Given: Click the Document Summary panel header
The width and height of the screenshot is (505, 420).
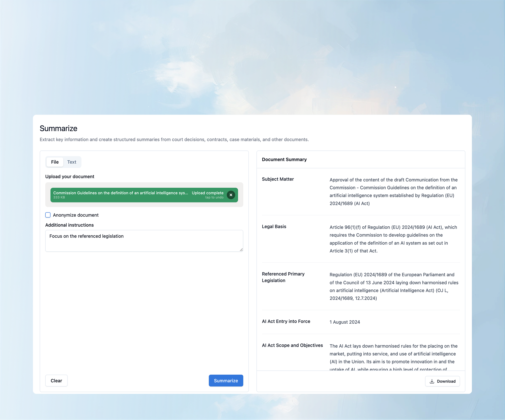Looking at the screenshot, I should (284, 159).
